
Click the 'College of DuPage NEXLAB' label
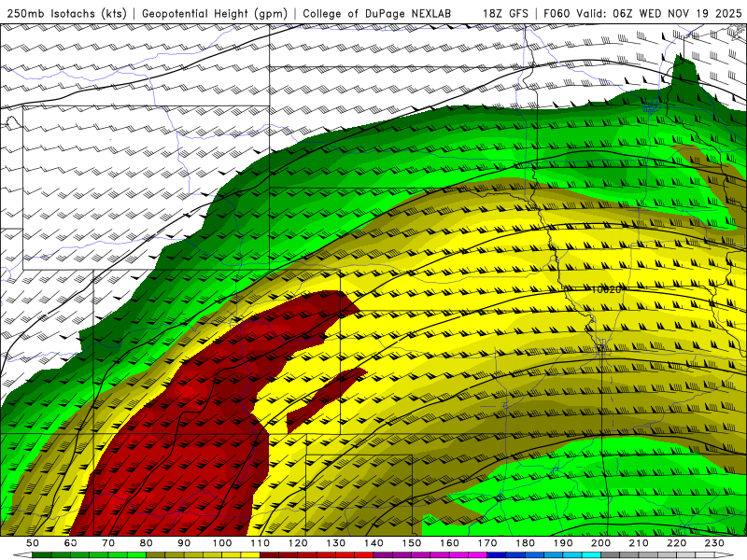coord(377,13)
